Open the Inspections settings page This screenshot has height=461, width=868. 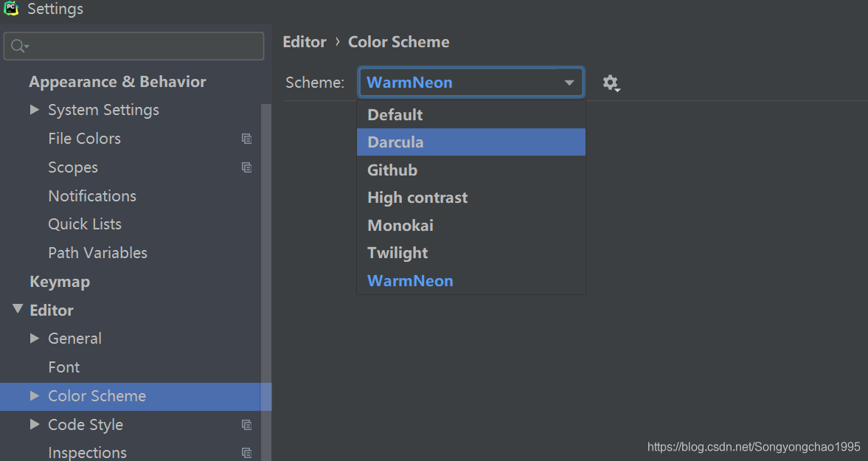click(88, 452)
